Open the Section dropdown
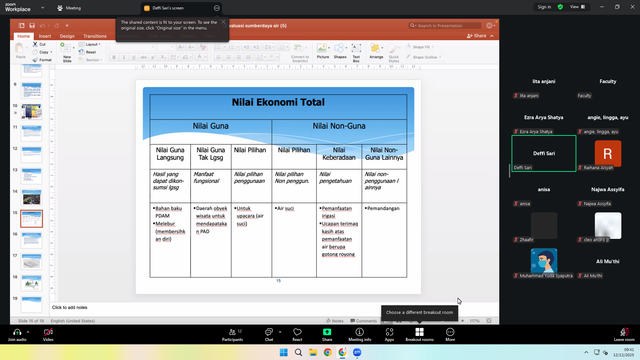 click(90, 60)
